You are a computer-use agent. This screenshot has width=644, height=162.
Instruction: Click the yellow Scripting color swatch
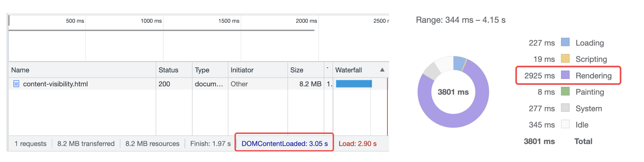point(565,59)
